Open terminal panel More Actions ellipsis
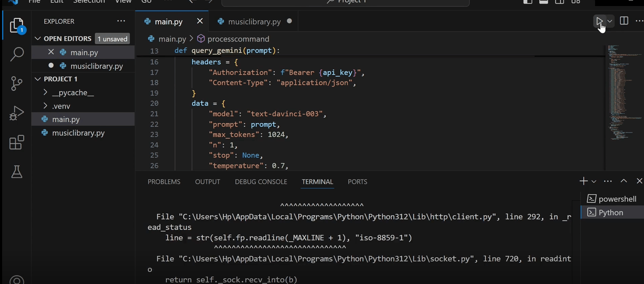 click(x=608, y=181)
